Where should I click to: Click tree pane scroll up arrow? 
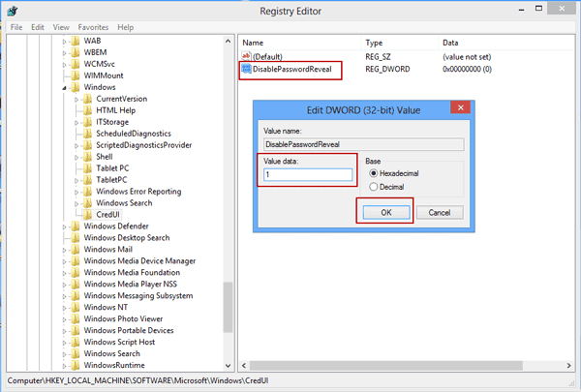pos(228,41)
